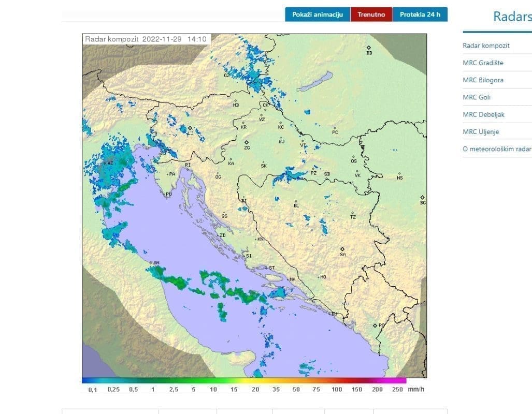Open MRC Debeljak radar link
This screenshot has height=414, width=532.
[483, 115]
